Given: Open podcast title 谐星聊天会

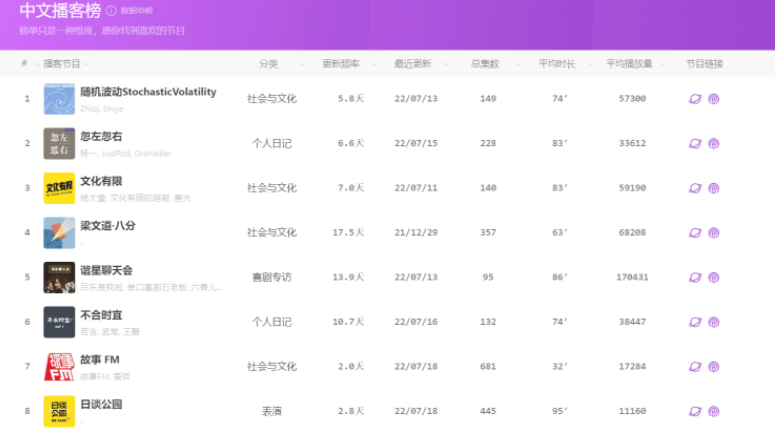Looking at the screenshot, I should 106,271.
